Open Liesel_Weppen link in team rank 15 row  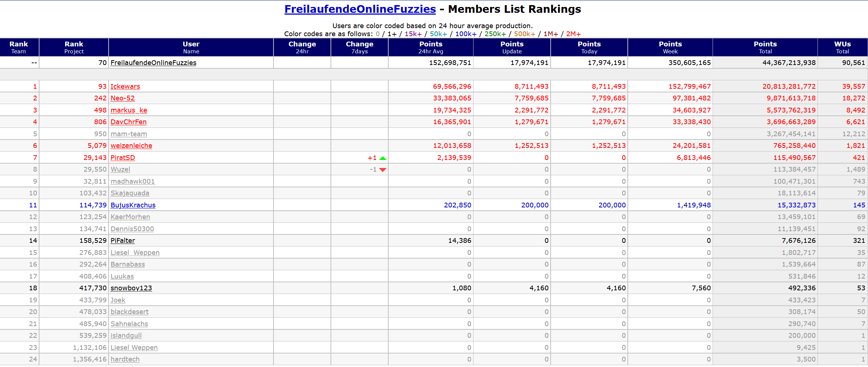pos(135,253)
